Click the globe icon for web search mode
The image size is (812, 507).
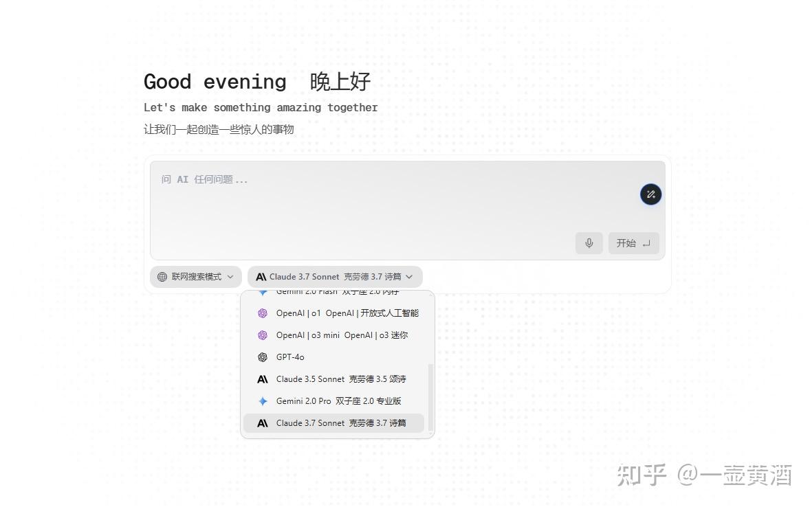[162, 277]
